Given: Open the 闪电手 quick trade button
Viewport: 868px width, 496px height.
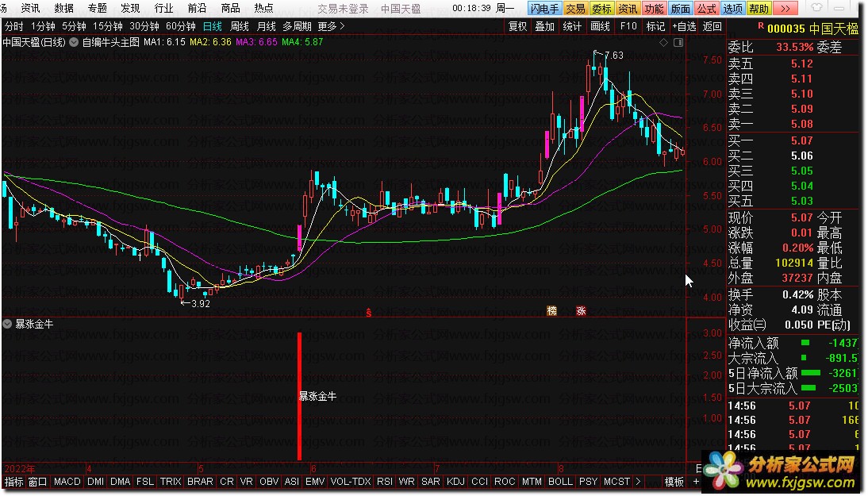Looking at the screenshot, I should tap(545, 8).
